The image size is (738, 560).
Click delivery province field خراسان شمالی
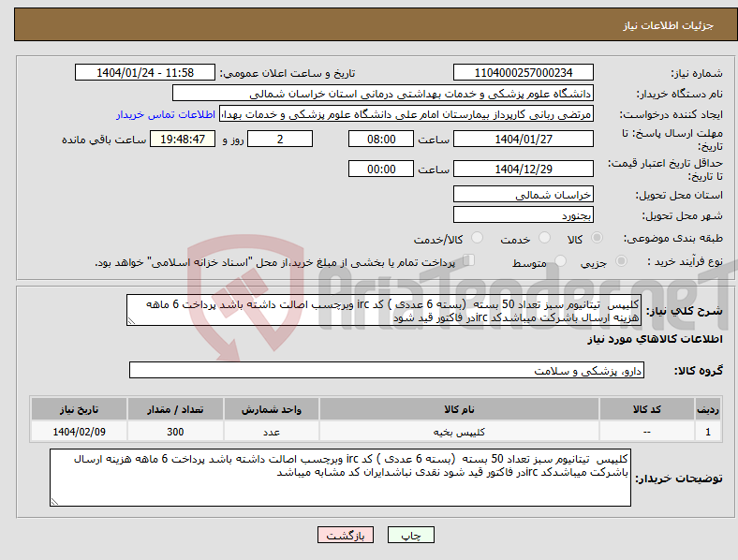coord(523,195)
